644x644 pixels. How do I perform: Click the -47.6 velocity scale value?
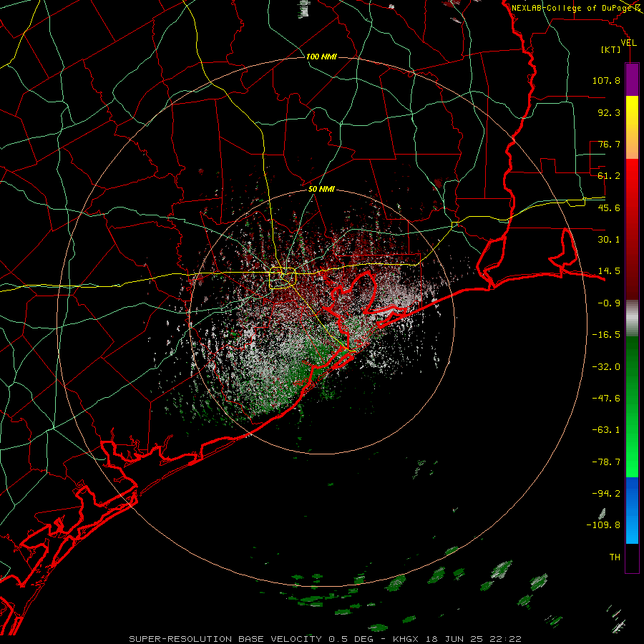coord(606,399)
